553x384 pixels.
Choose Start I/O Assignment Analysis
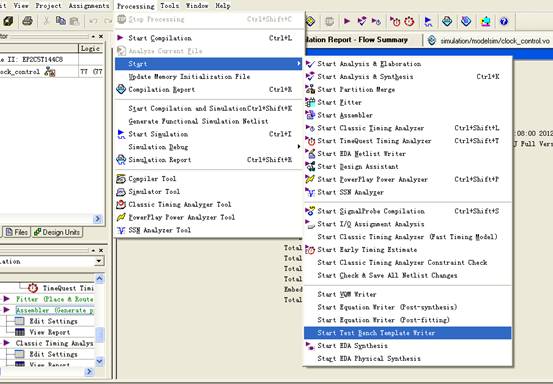(x=408, y=224)
